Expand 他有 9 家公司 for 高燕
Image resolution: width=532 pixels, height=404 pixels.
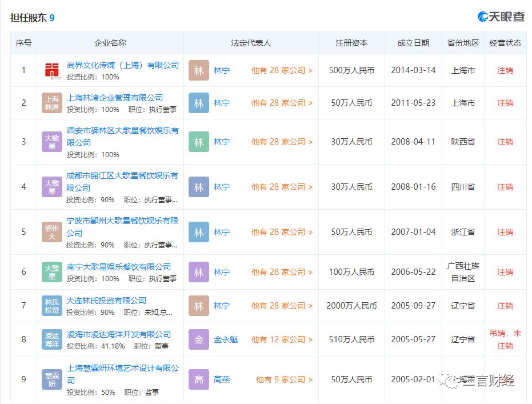tap(285, 379)
